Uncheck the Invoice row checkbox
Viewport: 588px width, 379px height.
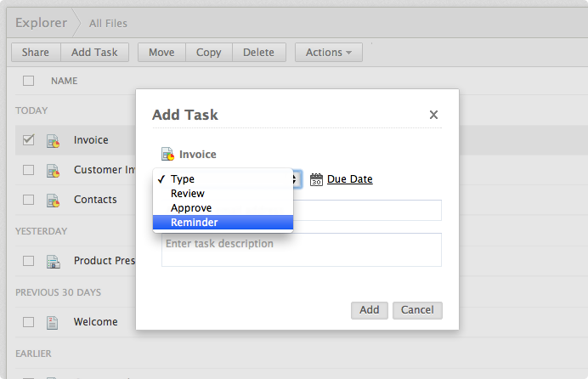point(29,140)
